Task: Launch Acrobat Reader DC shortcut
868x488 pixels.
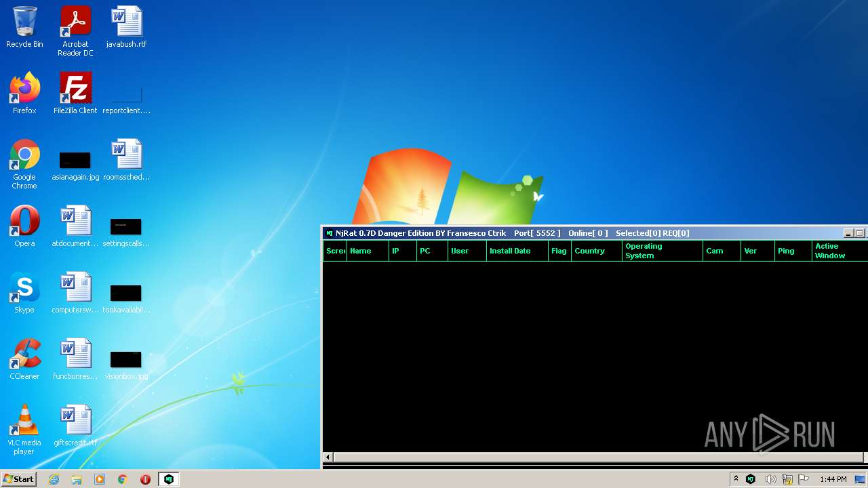Action: tap(75, 31)
